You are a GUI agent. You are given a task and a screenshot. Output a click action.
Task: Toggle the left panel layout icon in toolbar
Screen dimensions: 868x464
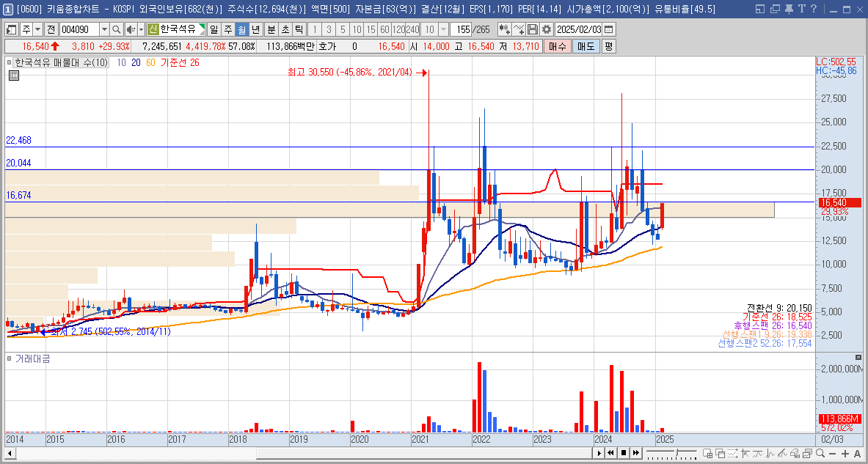(12, 30)
